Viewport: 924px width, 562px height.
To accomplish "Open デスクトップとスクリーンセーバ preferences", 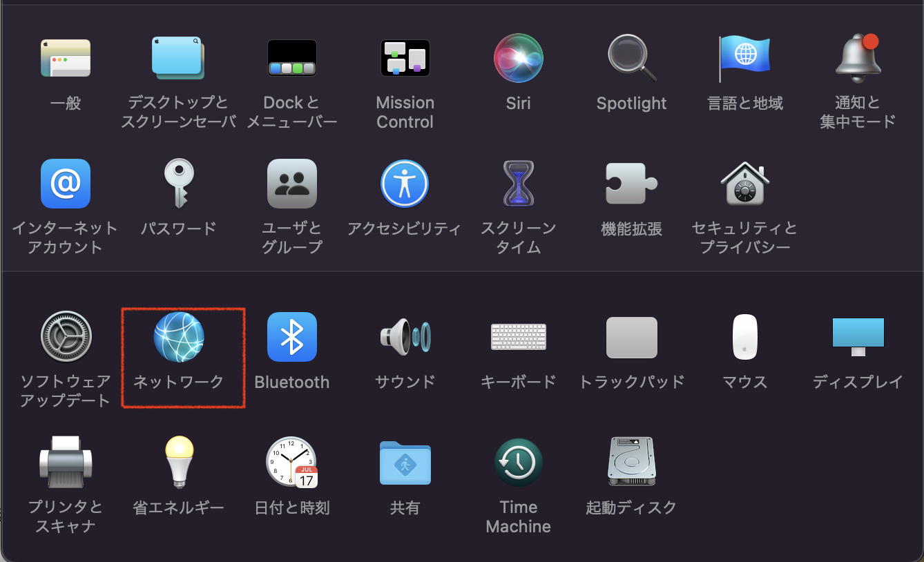I will (178, 58).
